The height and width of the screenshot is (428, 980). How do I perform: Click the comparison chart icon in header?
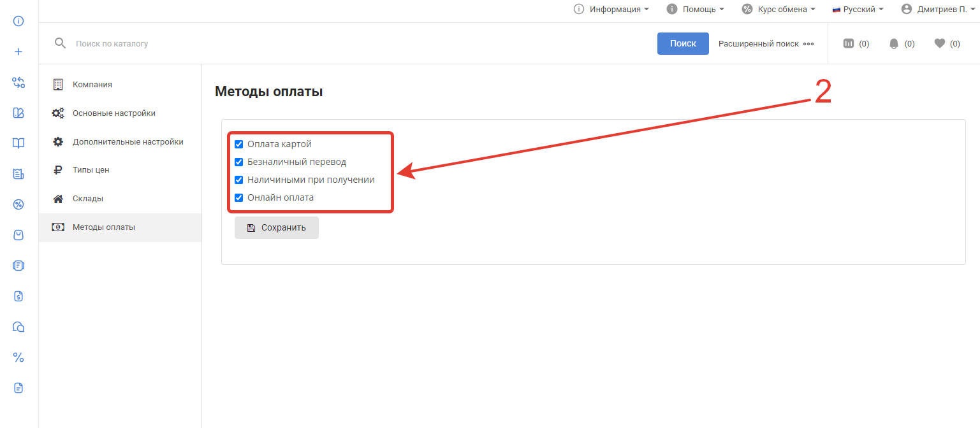point(849,43)
